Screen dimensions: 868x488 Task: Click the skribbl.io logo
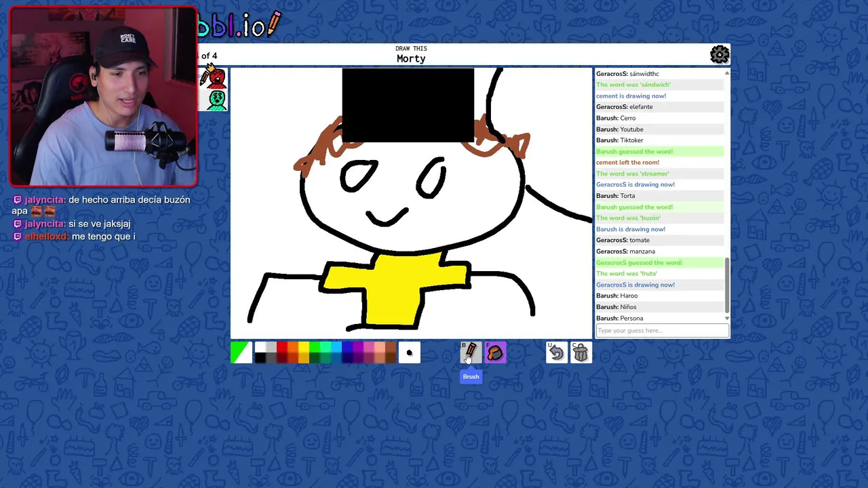pyautogui.click(x=239, y=25)
